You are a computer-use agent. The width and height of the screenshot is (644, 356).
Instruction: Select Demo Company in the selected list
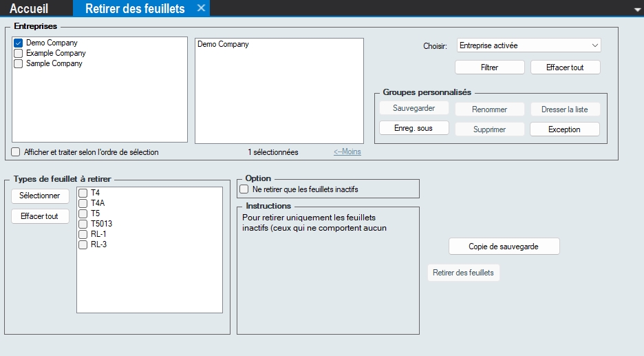pos(223,44)
